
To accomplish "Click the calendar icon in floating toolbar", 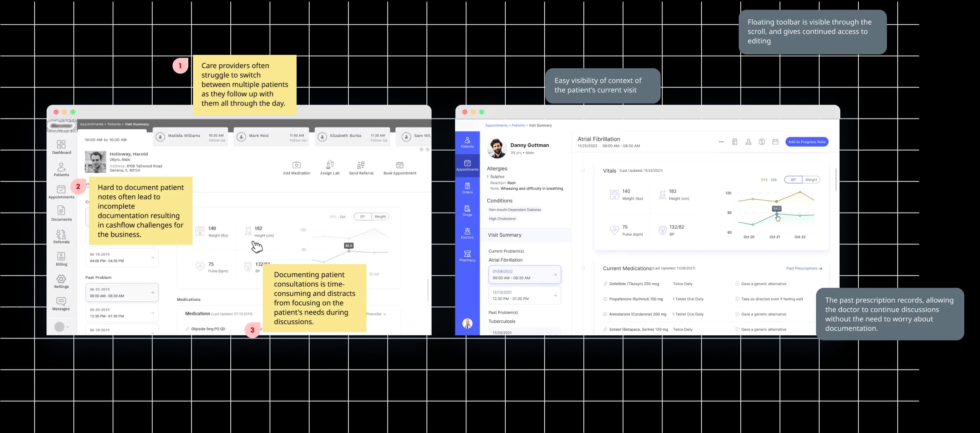I will pos(775,142).
